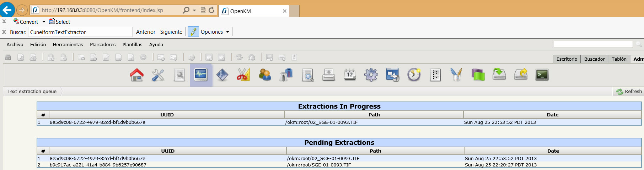Viewport: 644px width, 170px height.
Task: Click the Buscar text field
Action: coord(80,32)
